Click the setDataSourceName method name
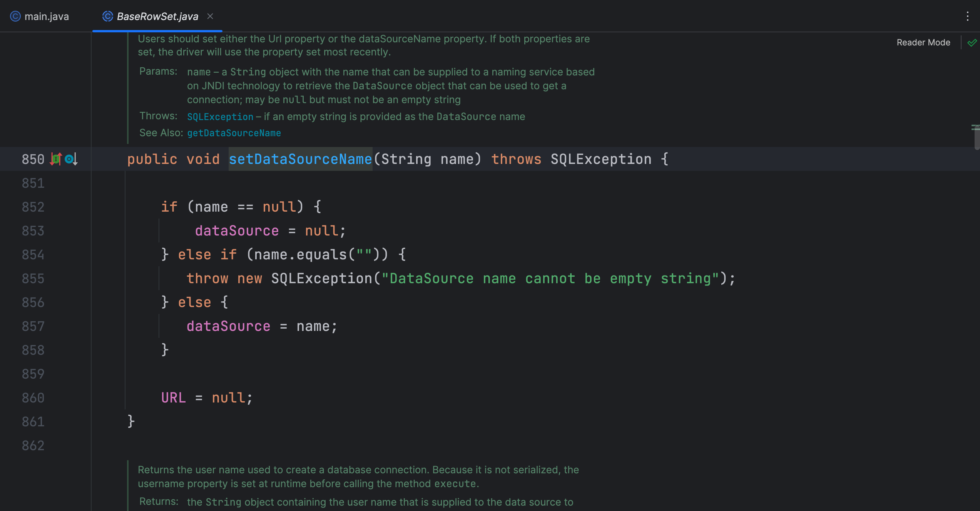 300,159
